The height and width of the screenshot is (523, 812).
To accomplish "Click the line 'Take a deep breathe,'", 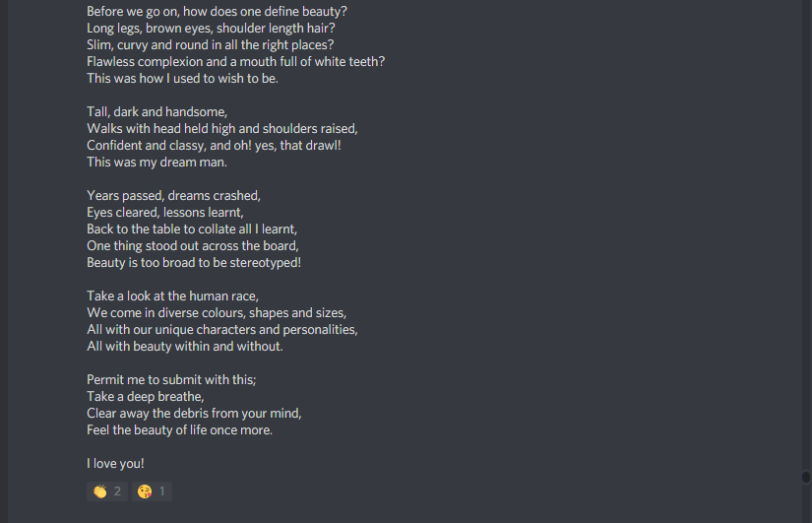I will [145, 396].
